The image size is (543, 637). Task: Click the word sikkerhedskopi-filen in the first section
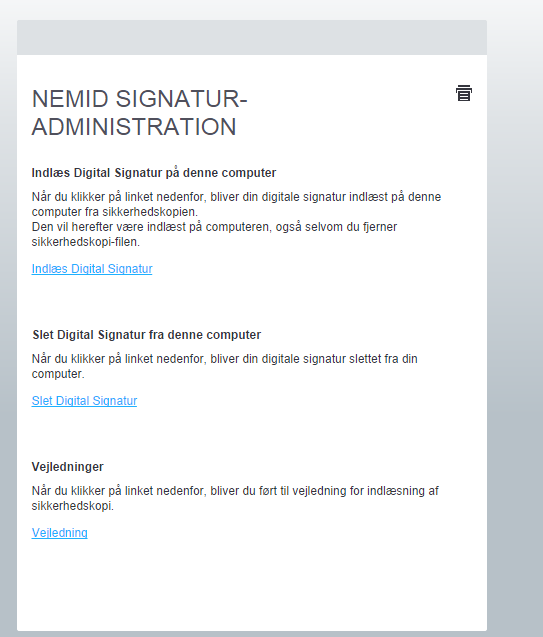tap(85, 242)
